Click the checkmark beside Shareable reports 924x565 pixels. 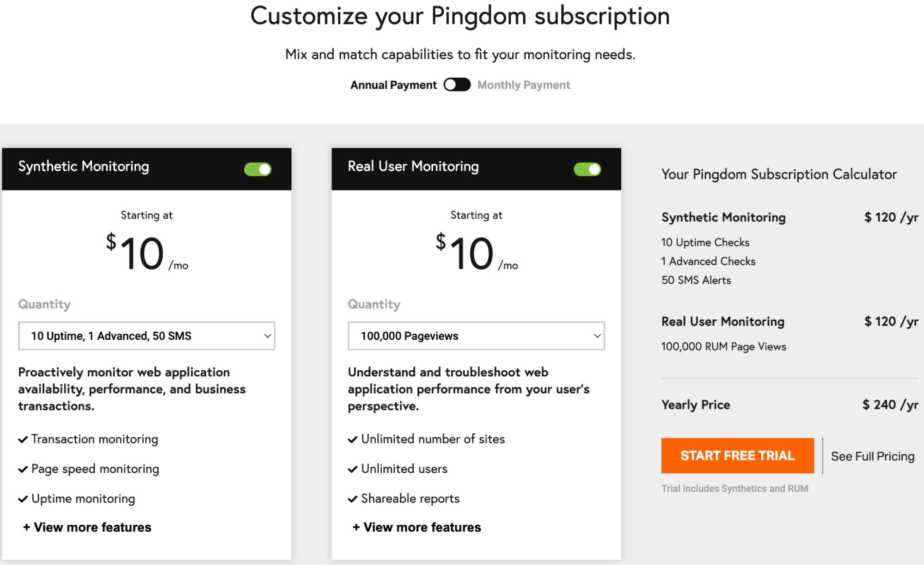tap(352, 499)
